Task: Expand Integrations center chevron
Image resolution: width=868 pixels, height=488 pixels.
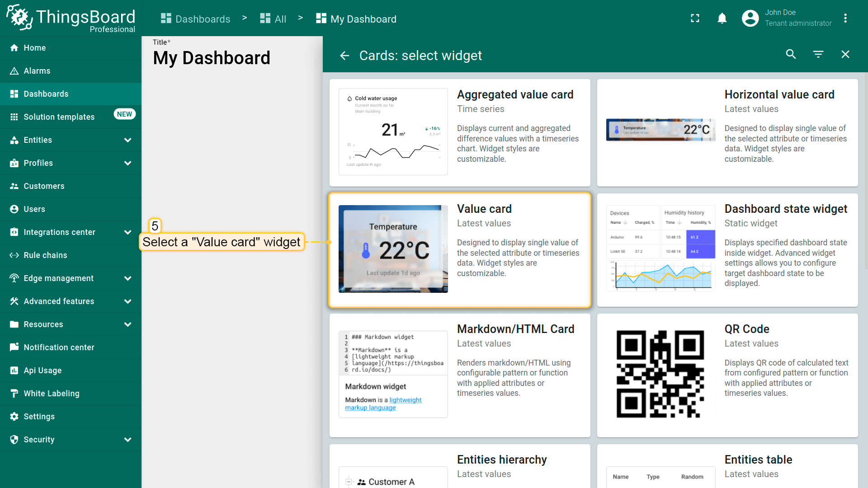Action: (127, 232)
